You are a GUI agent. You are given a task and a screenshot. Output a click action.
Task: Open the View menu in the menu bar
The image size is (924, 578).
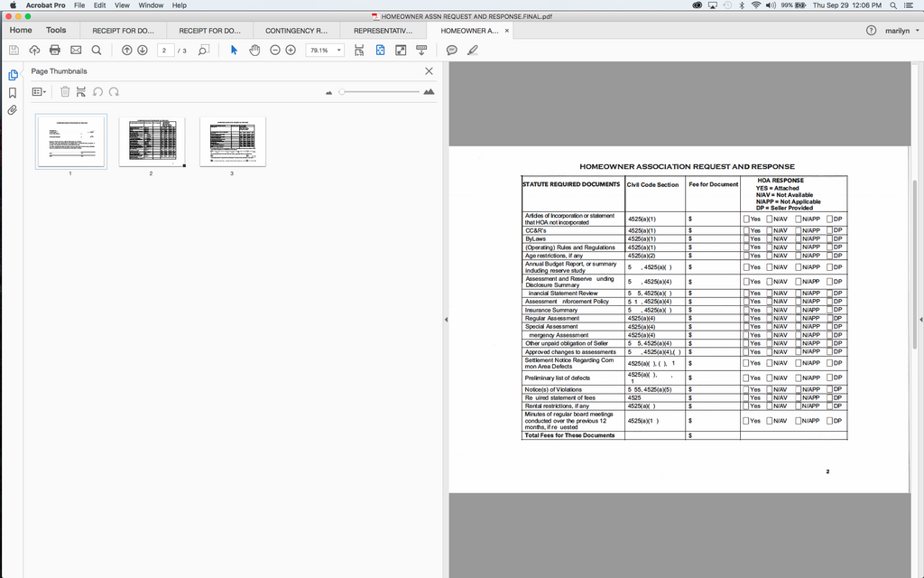122,5
